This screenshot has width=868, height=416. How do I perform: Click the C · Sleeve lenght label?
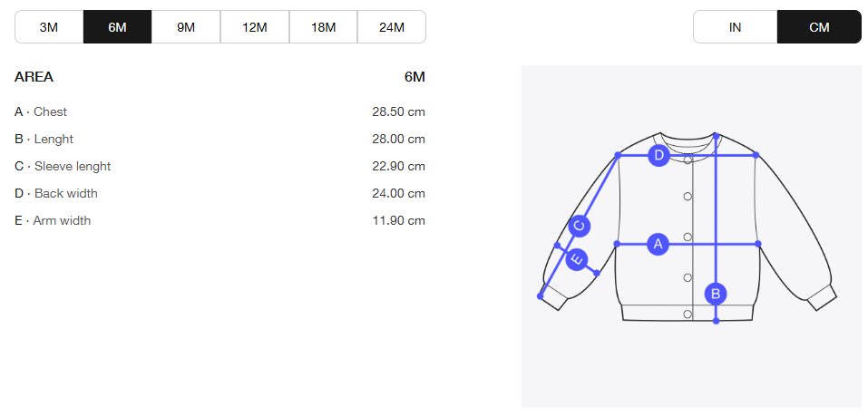pos(63,167)
